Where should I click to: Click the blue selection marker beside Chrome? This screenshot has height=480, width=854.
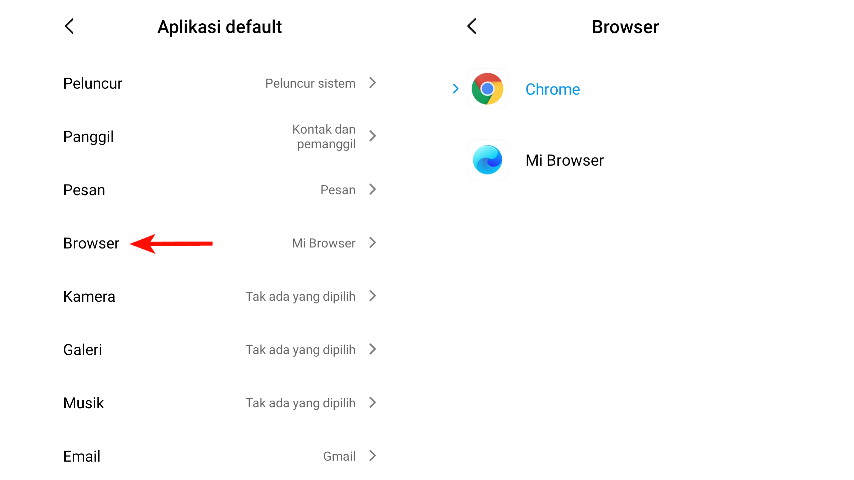[x=455, y=88]
